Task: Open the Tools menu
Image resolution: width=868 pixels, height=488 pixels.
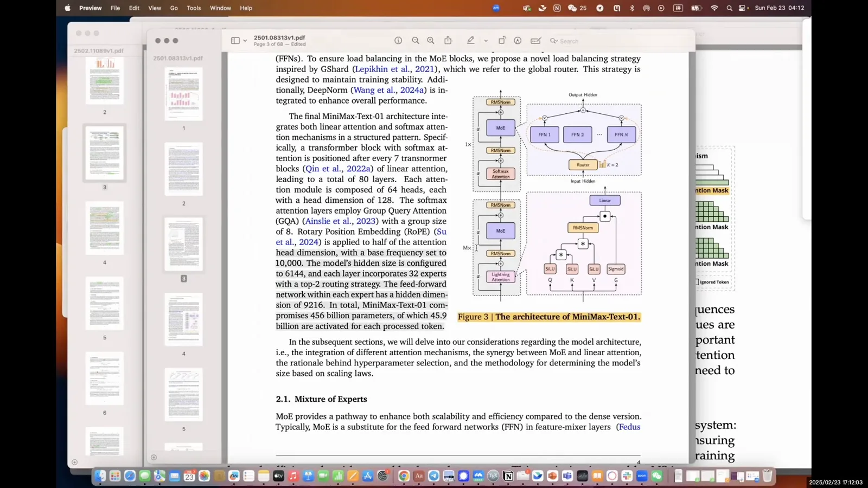Action: (x=194, y=8)
